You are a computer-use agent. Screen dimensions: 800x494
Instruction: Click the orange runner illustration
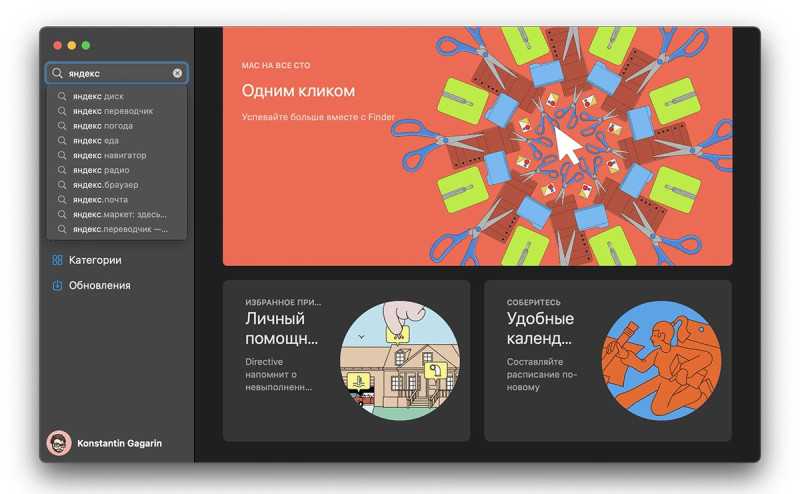pos(662,360)
